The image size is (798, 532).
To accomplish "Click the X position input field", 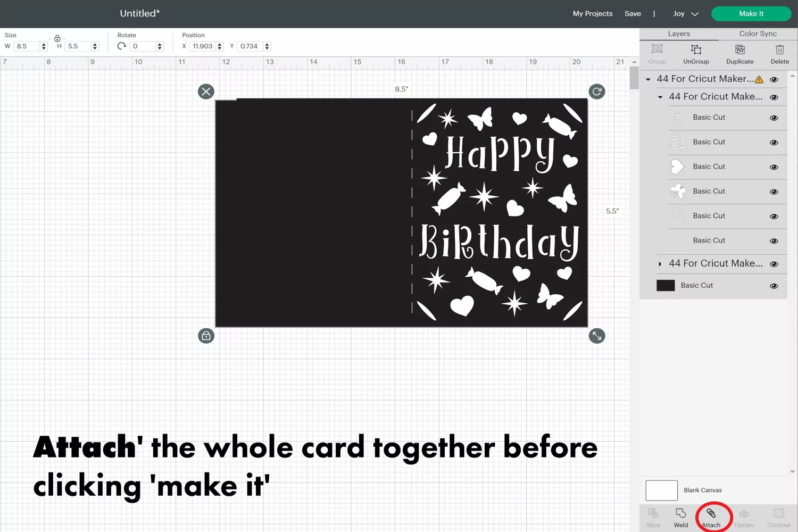I will 203,46.
